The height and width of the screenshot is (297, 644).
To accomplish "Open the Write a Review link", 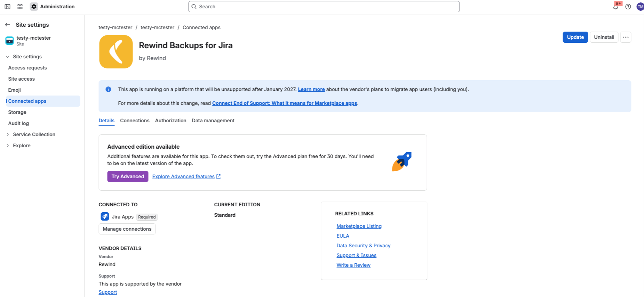I will [353, 265].
